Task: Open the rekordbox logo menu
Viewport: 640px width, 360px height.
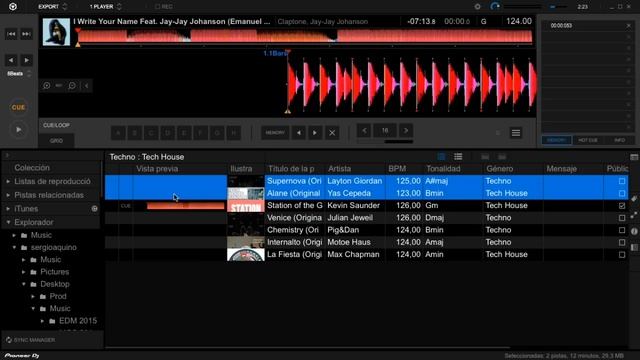Action: 13,7
